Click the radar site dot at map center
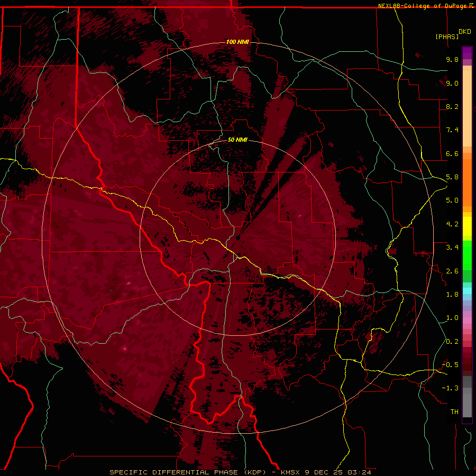 point(237,238)
